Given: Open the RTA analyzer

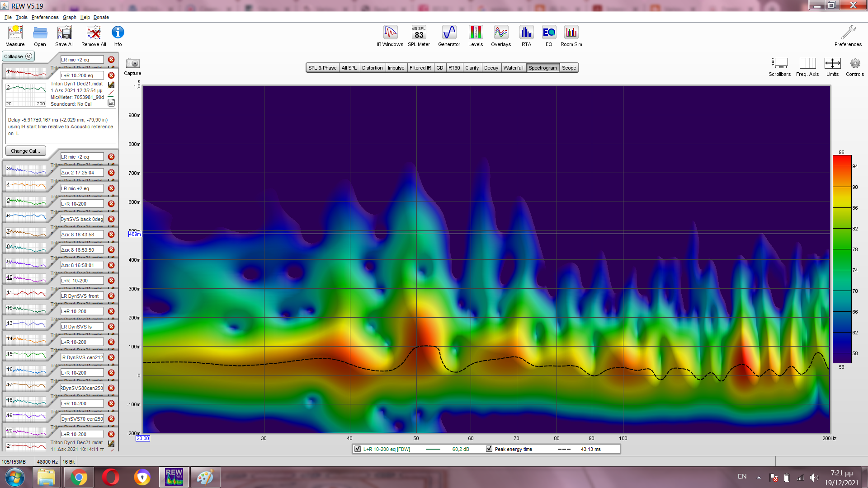Looking at the screenshot, I should click(526, 36).
